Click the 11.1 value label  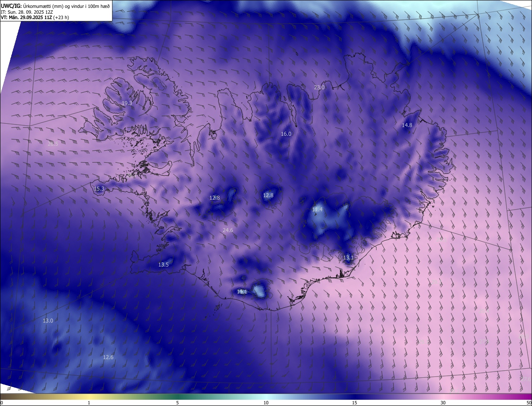[242, 292]
